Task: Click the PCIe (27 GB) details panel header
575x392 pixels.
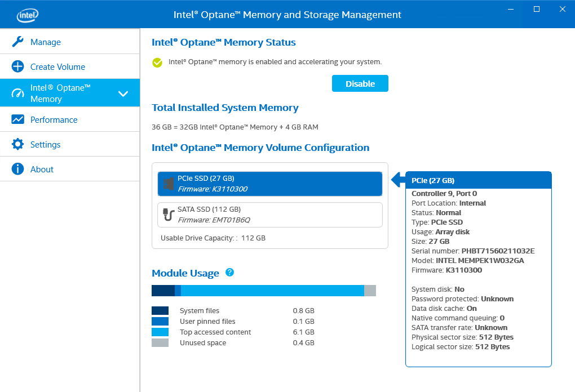Action: 479,180
